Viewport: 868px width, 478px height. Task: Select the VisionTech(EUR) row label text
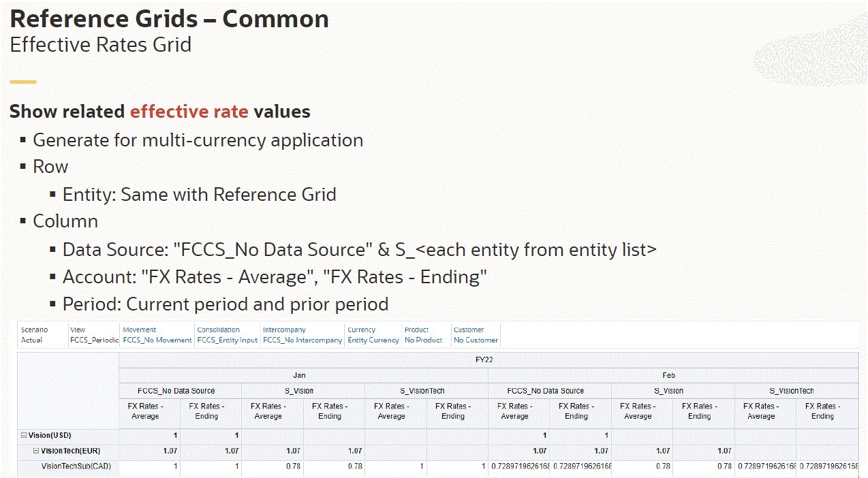72,451
